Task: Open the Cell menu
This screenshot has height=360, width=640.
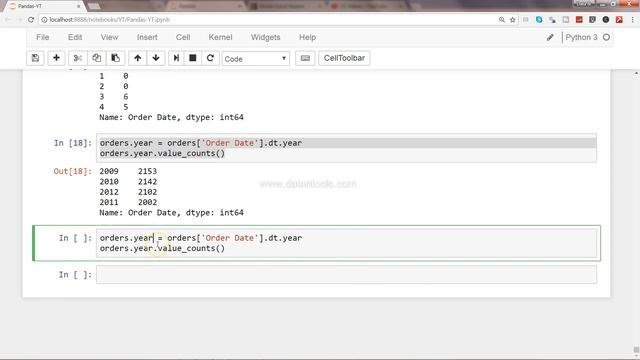Action: coord(183,37)
